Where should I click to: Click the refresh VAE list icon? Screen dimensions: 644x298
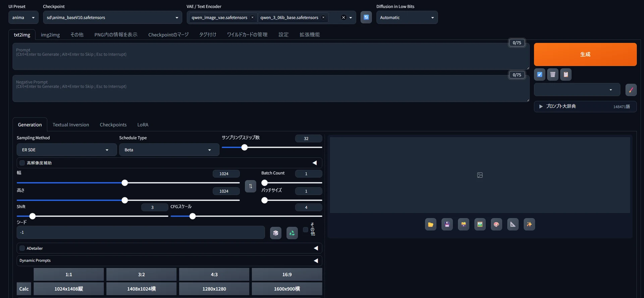(366, 17)
